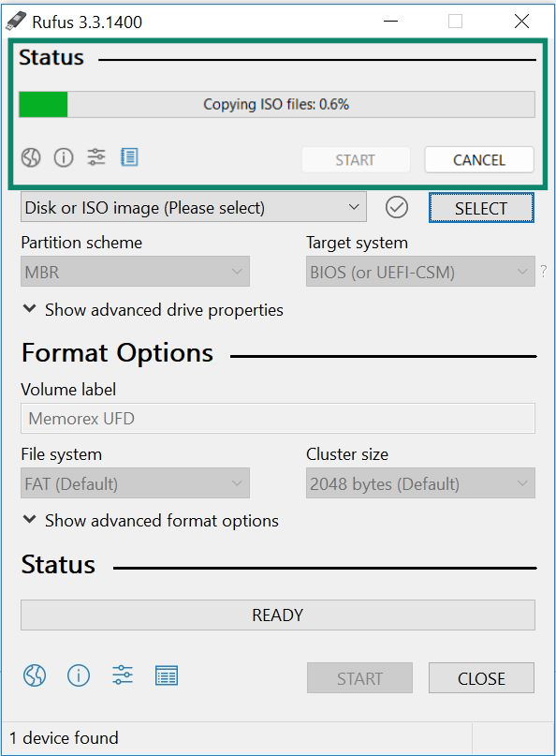556x756 pixels.
Task: View app info via the bottom info icon
Action: pos(79,675)
